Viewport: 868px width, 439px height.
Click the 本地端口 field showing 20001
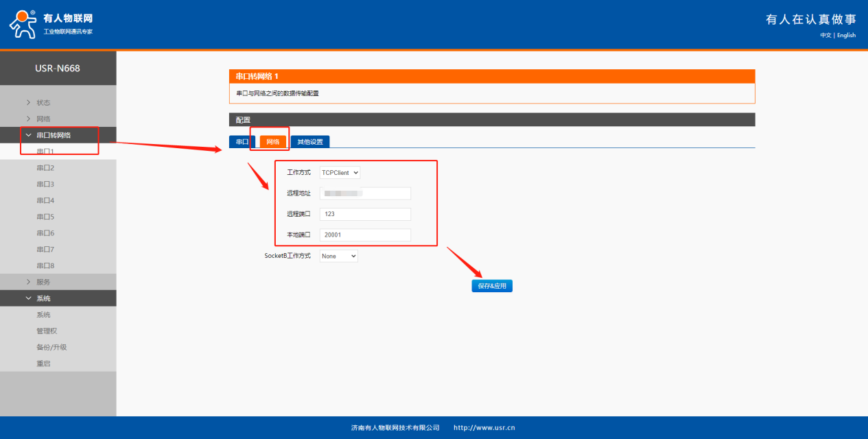point(365,235)
